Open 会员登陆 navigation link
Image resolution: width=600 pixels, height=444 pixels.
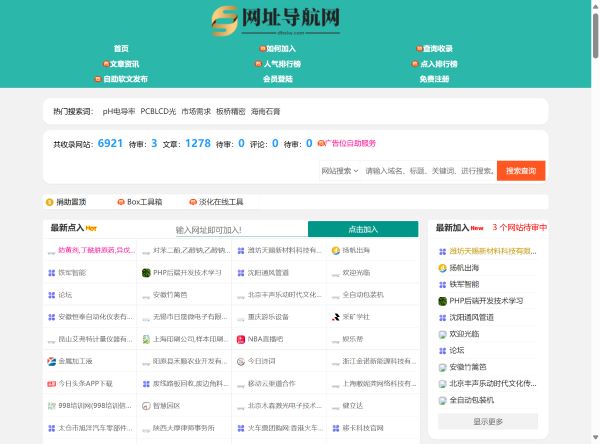[278, 79]
